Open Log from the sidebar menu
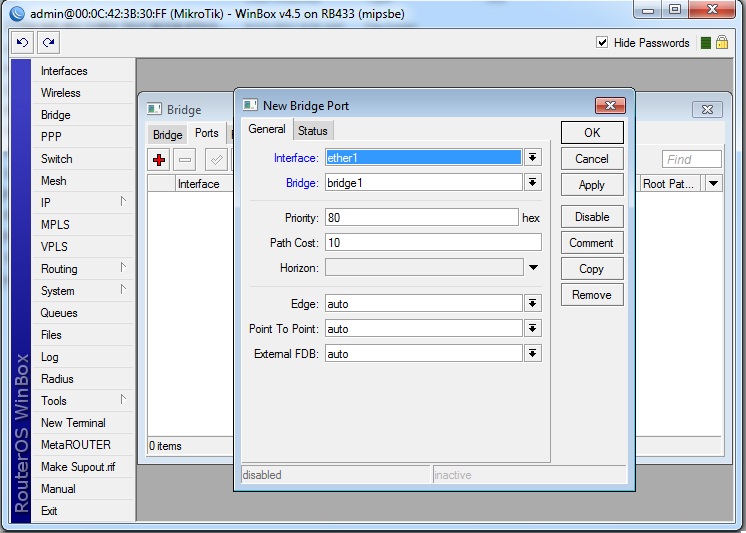746x533 pixels. (x=83, y=357)
